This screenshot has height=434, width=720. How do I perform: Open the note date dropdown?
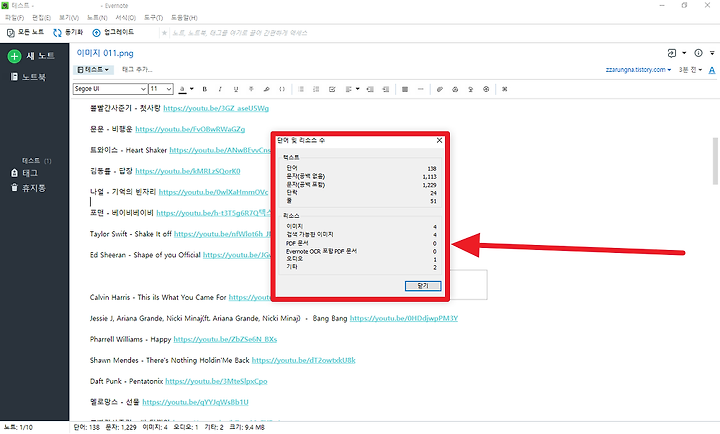(x=690, y=70)
